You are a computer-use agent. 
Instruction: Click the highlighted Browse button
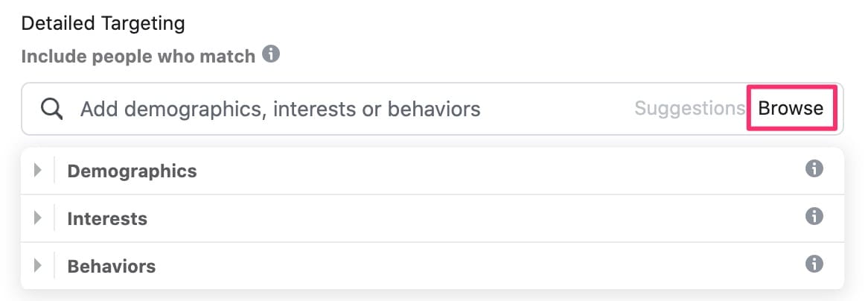[791, 108]
